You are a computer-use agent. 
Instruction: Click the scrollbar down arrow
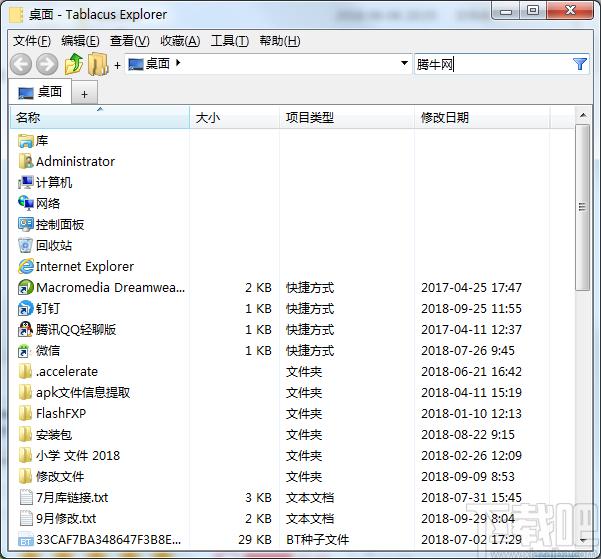[x=583, y=540]
